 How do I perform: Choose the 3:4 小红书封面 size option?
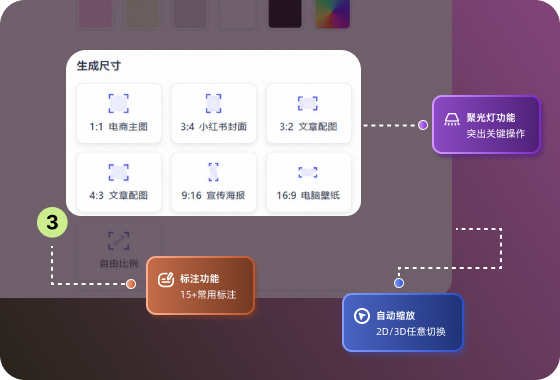(x=214, y=113)
